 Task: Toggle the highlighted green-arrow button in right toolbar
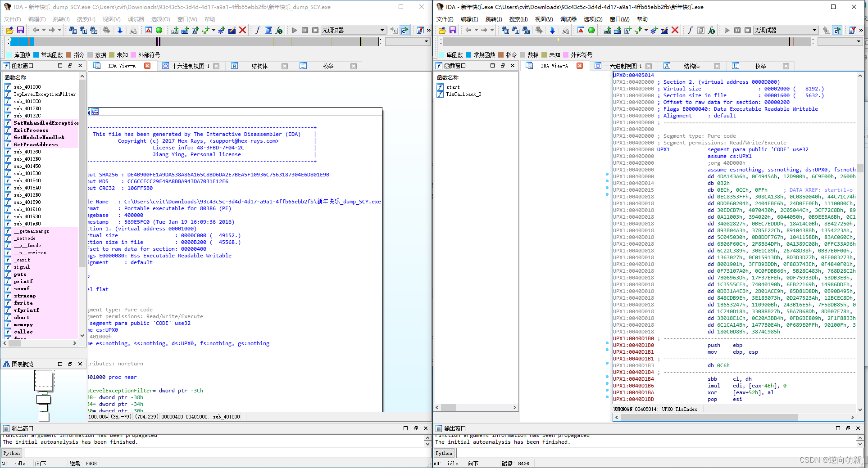coord(837,30)
